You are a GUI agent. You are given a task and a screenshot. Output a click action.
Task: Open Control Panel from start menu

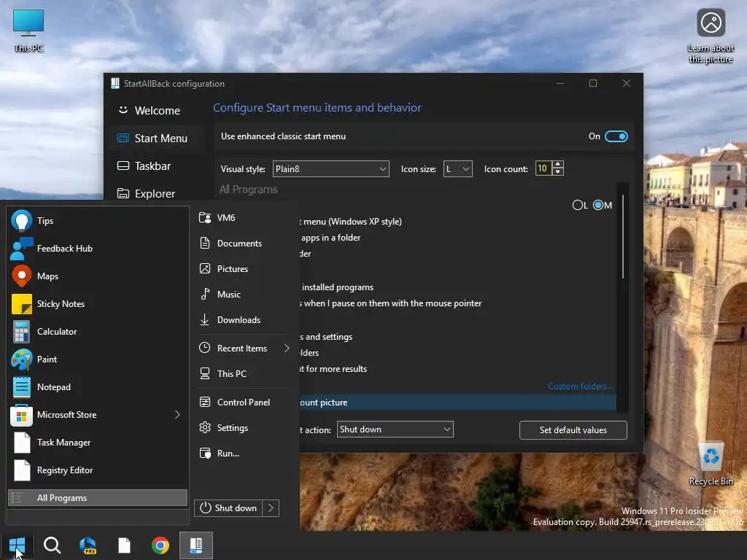[243, 402]
